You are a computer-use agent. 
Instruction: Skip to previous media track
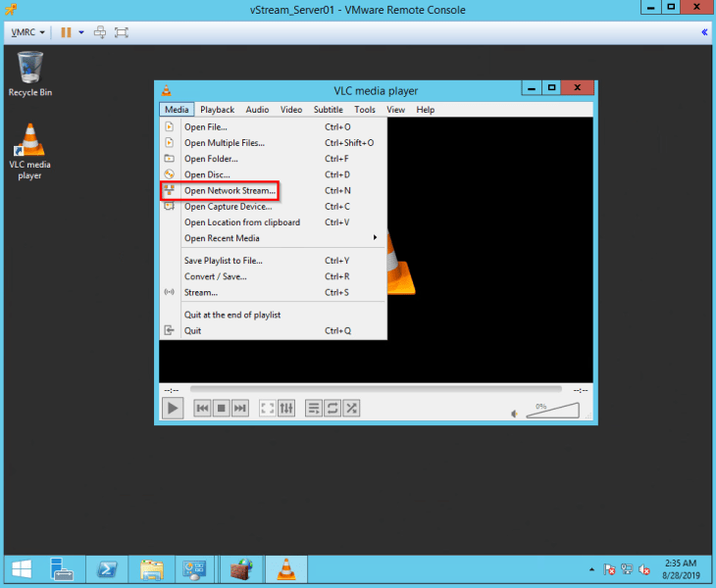click(x=202, y=408)
